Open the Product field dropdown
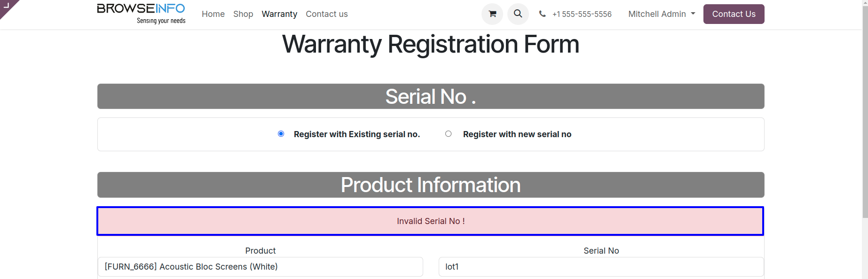This screenshot has width=868, height=279. click(x=260, y=267)
